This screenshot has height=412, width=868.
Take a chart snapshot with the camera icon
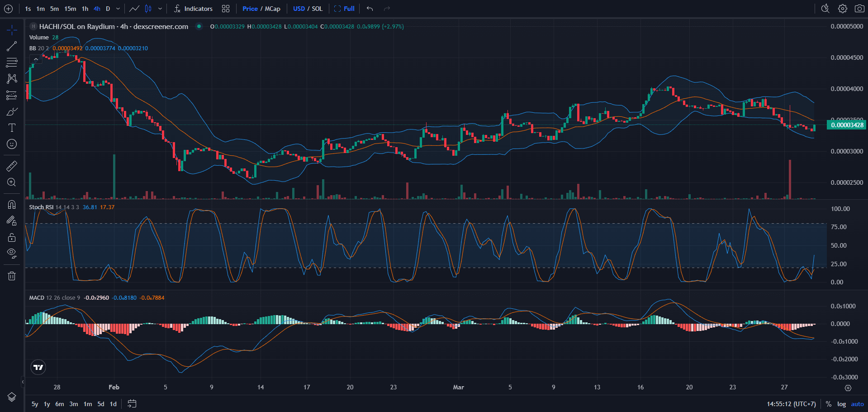(x=859, y=9)
